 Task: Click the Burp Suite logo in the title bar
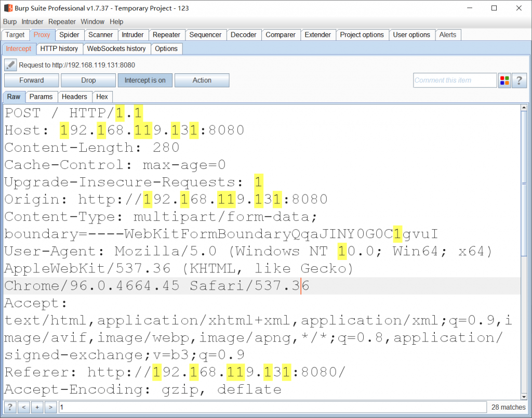8,8
